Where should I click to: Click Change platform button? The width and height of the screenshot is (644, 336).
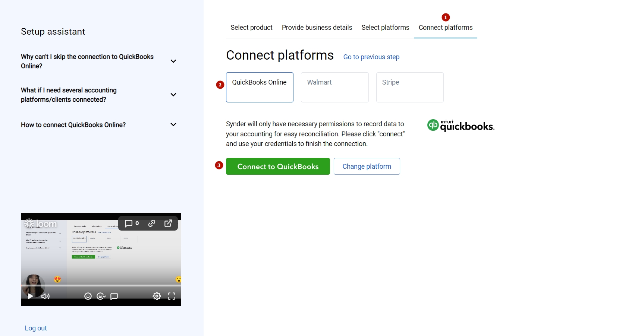(367, 167)
